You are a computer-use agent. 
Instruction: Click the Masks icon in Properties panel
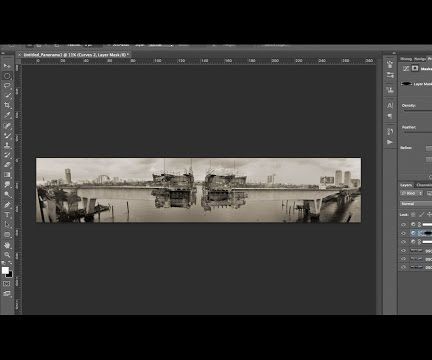click(415, 68)
